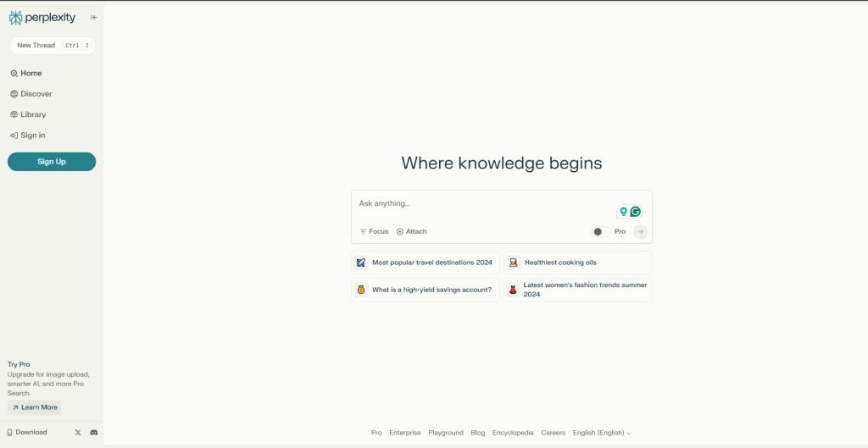Open the X (Twitter) social icon
This screenshot has width=868, height=448.
click(x=78, y=433)
